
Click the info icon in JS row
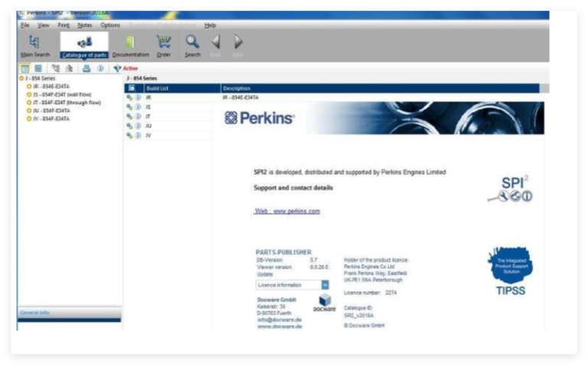138,107
